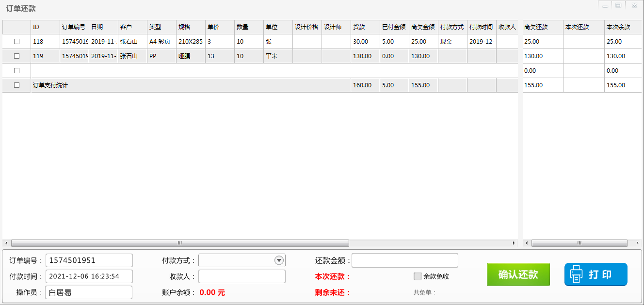Click the right panel horizontal scrollbar thumb
The image size is (644, 305).
[580, 243]
